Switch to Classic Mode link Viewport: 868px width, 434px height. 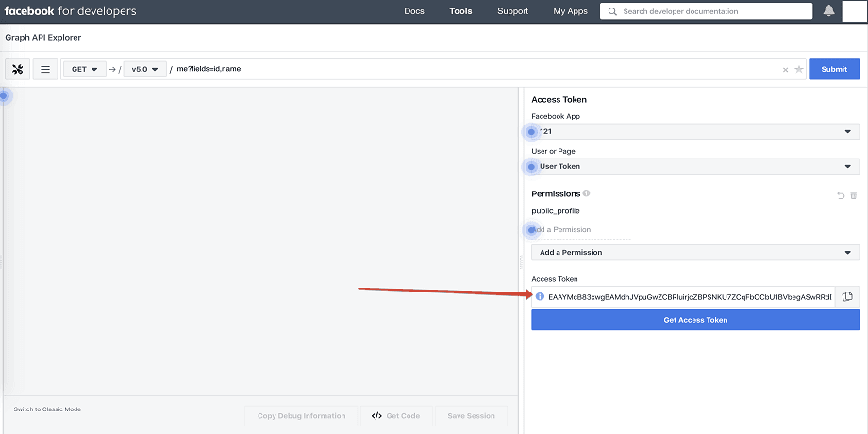point(47,409)
